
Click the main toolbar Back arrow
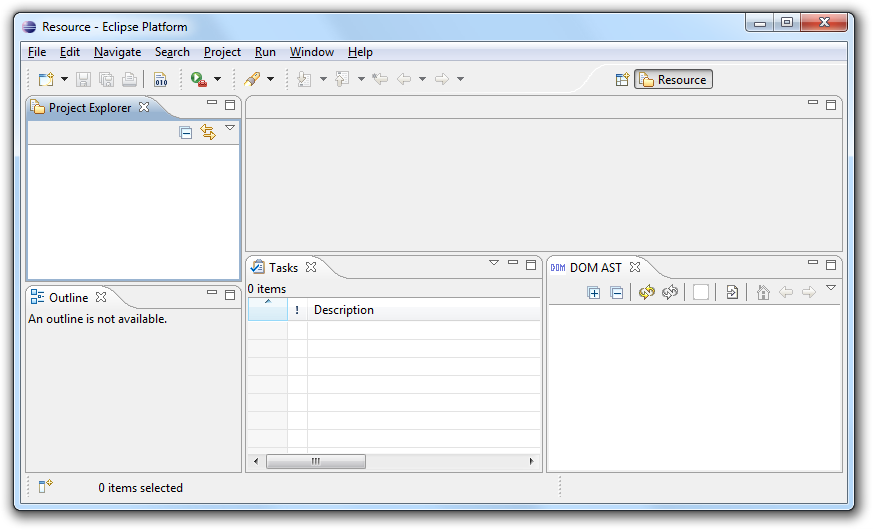404,79
